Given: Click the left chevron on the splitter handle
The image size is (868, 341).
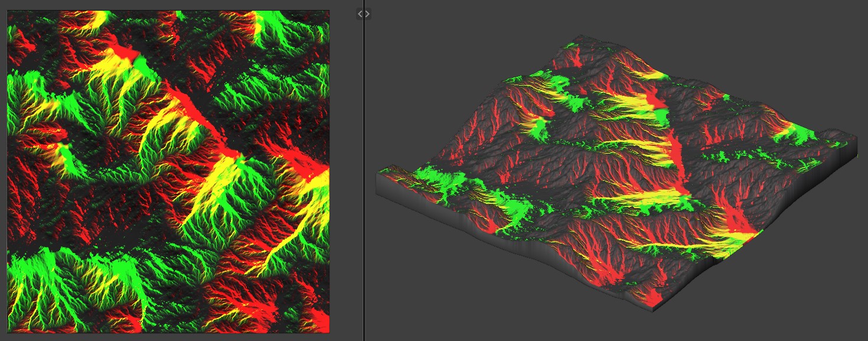Looking at the screenshot, I should pos(360,14).
